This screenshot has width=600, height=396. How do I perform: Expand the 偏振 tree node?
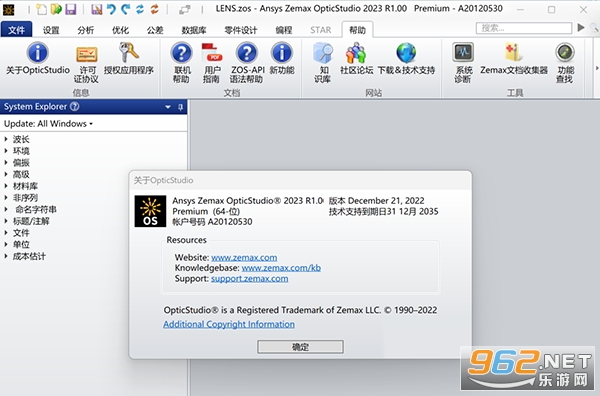tap(6, 162)
